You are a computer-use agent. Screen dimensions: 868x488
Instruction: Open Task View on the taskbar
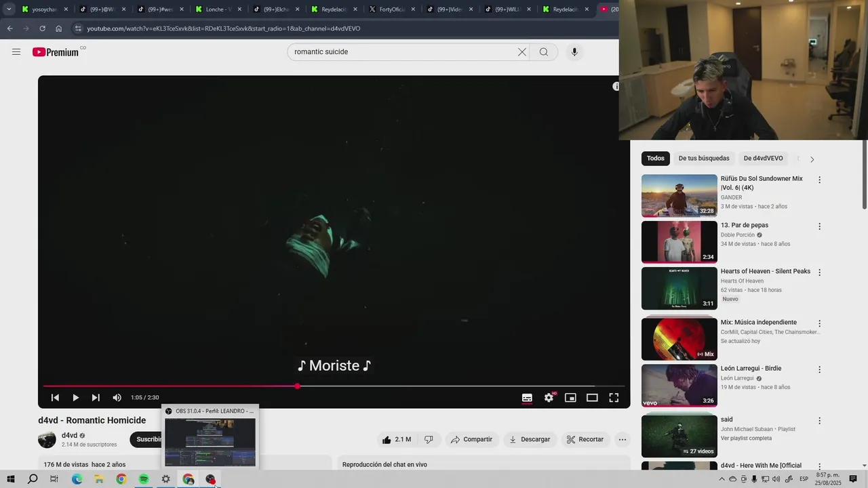54,479
